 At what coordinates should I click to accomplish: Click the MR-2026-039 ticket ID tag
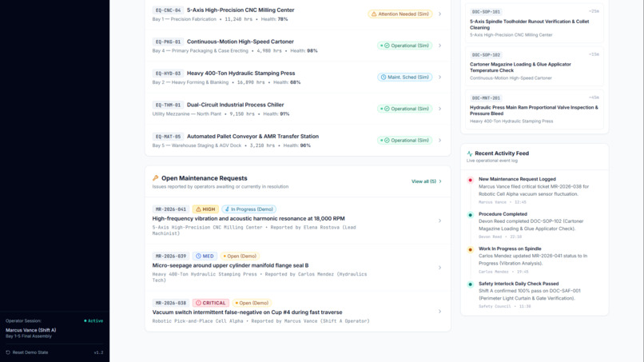pos(171,256)
